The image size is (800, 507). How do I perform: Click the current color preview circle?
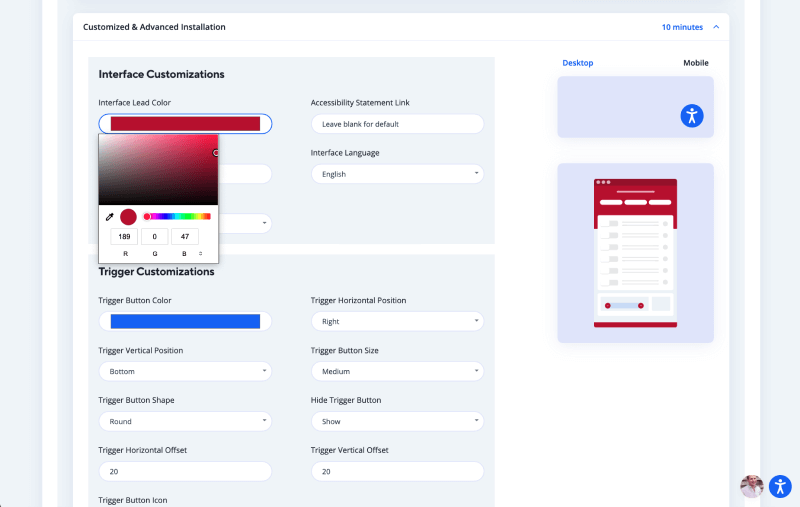[128, 217]
